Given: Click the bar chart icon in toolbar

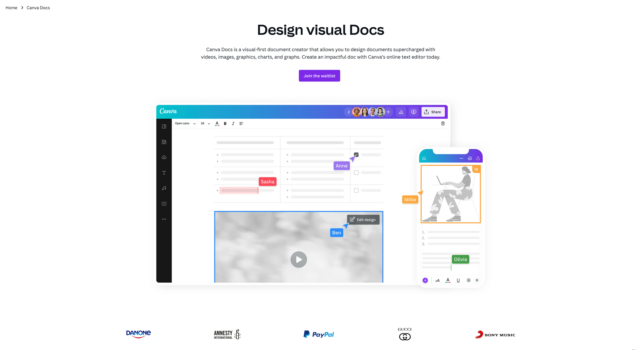Looking at the screenshot, I should click(401, 112).
